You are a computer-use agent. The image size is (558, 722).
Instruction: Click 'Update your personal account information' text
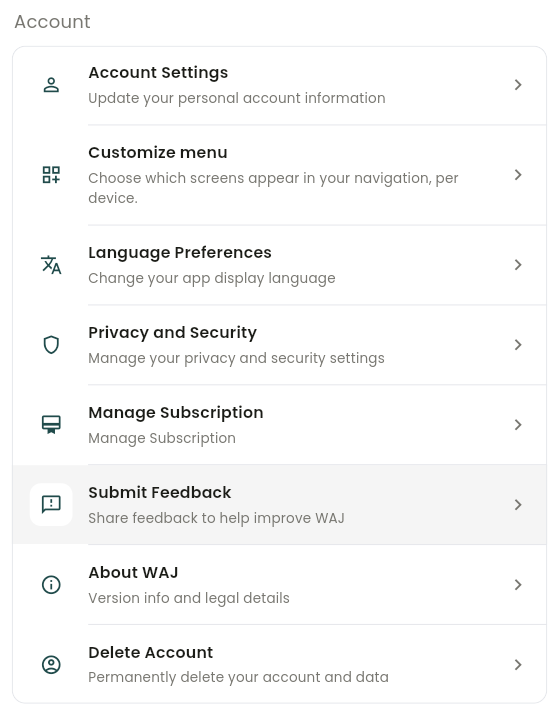click(237, 98)
